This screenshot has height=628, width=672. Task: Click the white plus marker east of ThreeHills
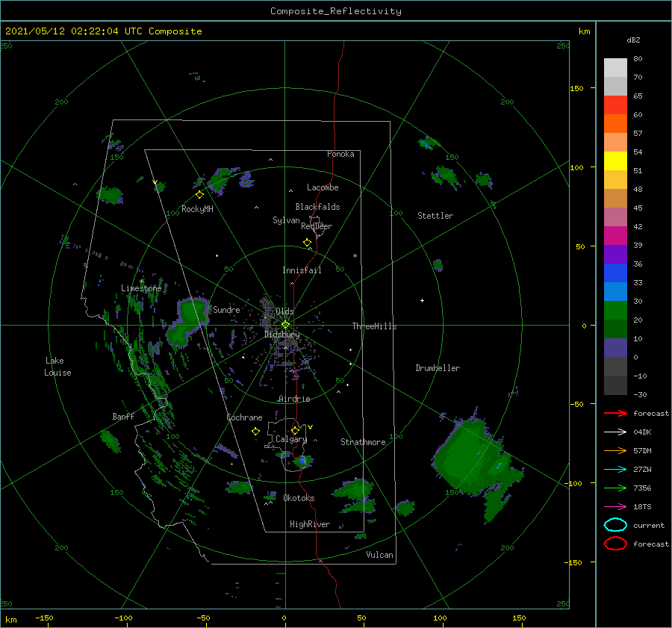coord(422,300)
